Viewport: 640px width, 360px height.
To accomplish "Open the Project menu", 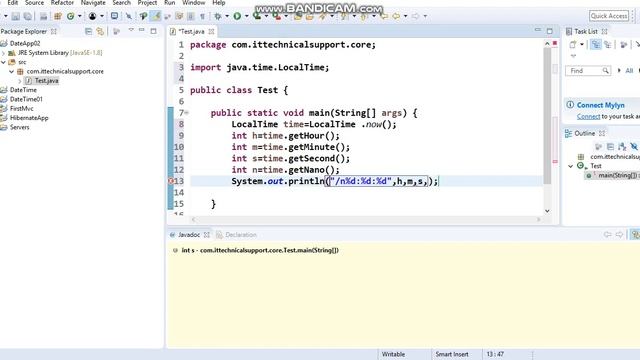I will point(147,3).
